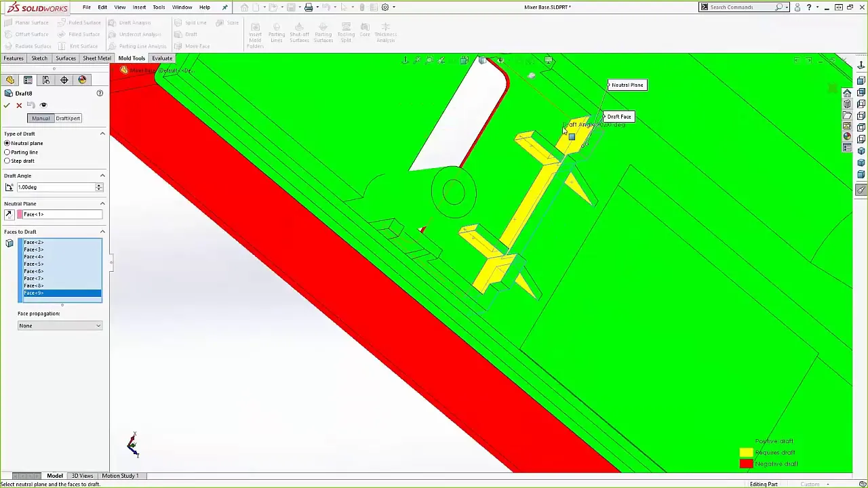Screen dimensions: 868x488
Task: Open the Tools menu
Action: coord(159,7)
